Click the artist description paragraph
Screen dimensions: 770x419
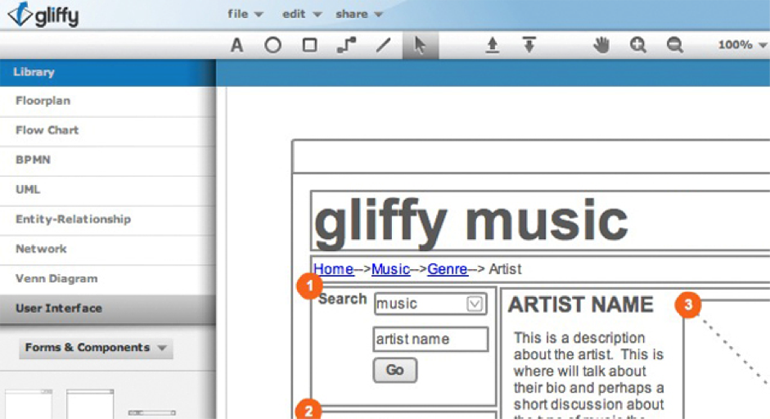coord(588,376)
